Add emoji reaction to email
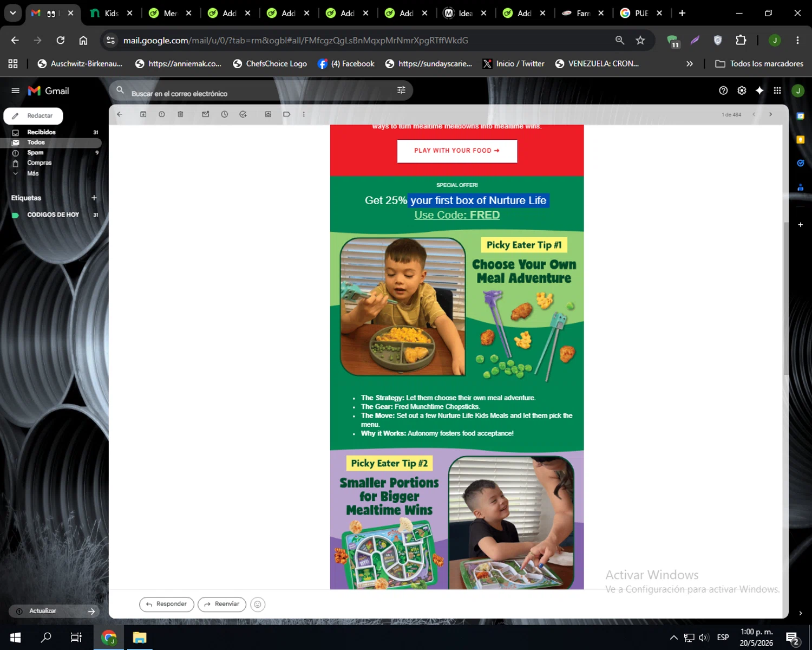 [x=258, y=604]
